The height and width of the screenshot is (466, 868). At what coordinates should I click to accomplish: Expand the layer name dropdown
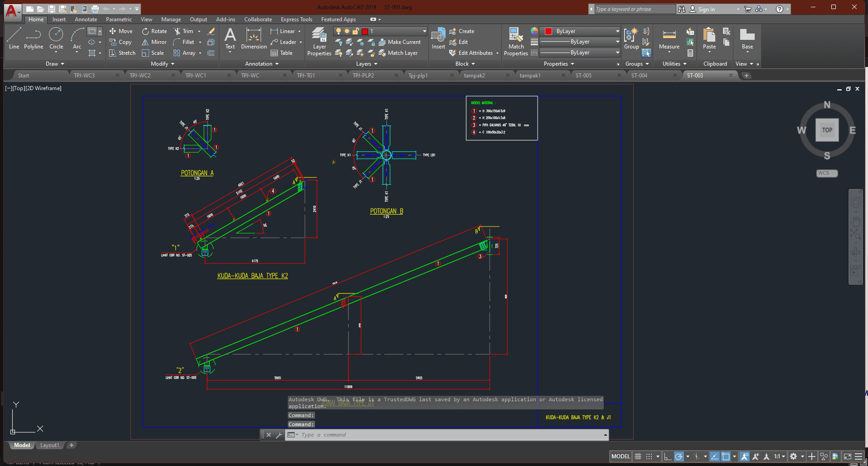click(424, 31)
